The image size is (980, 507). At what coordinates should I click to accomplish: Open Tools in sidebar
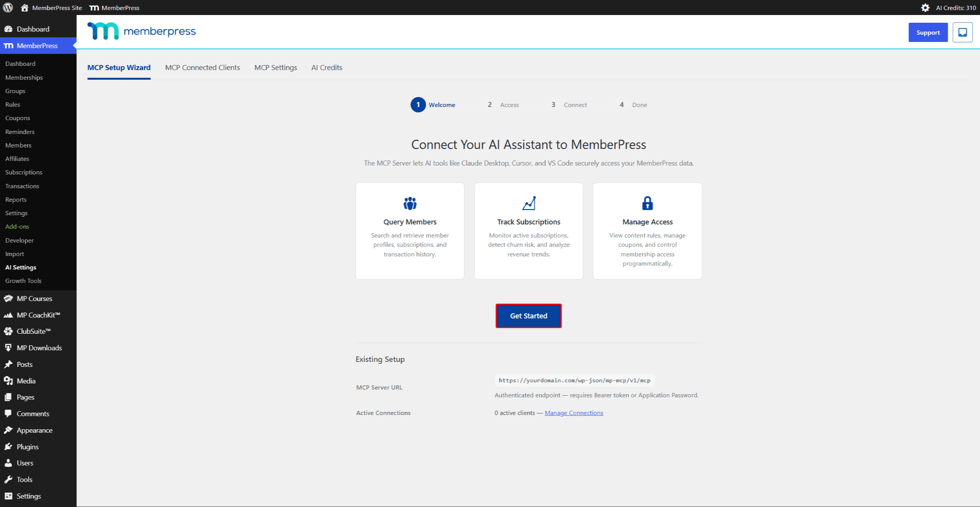tap(38, 479)
